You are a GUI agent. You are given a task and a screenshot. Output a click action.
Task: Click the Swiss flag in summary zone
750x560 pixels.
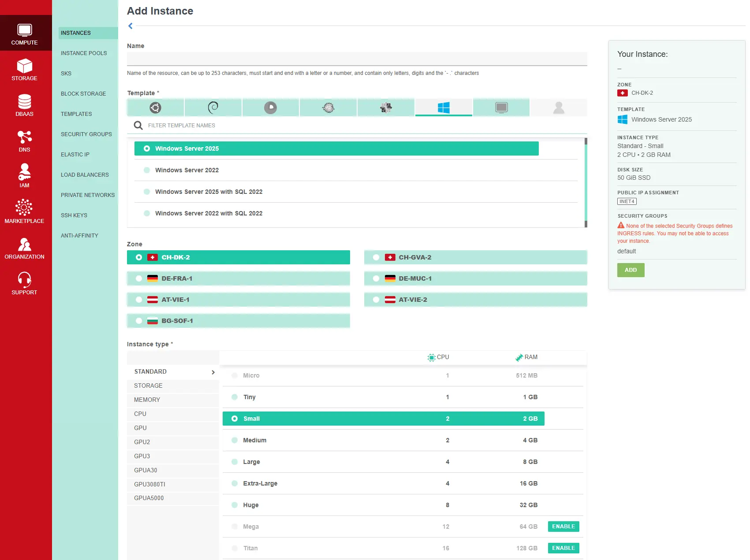click(623, 93)
